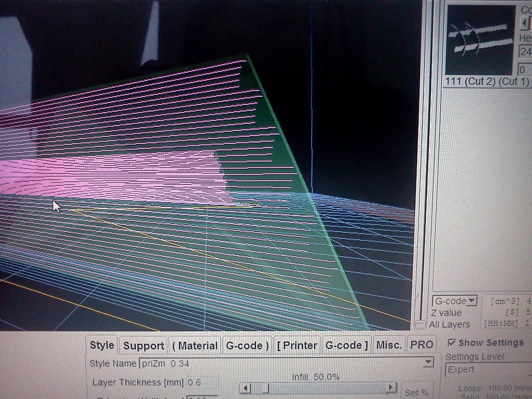
Task: Open the [ Printer tab
Action: (x=297, y=345)
